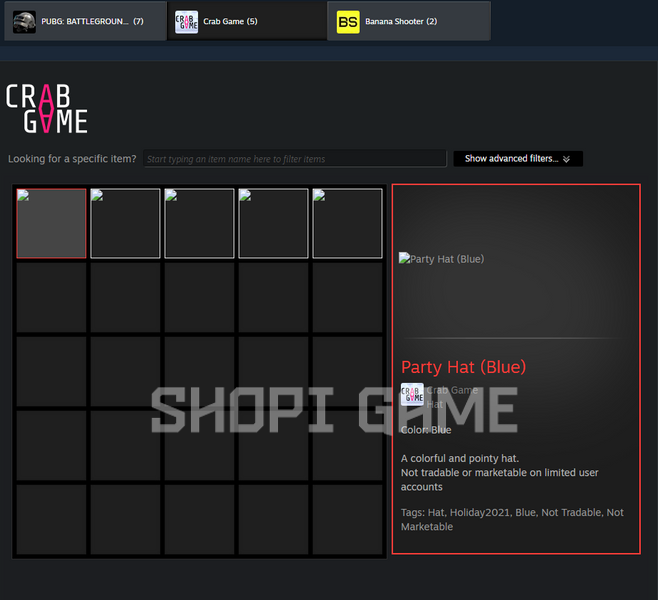Select the second inventory item slot
Screen dimensions: 658x600
click(x=125, y=223)
